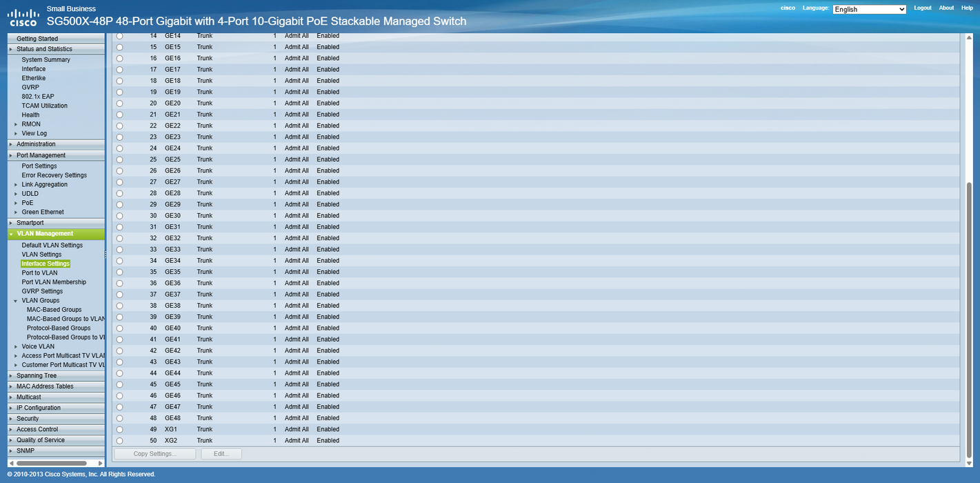Expand the Status and Statistics arrow icon
Image resolution: width=980 pixels, height=483 pixels.
(x=11, y=49)
